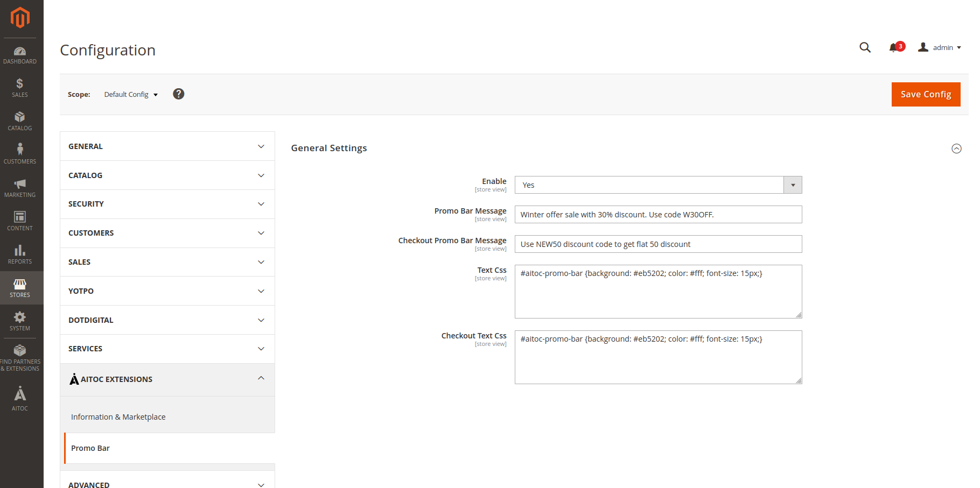Expand the General config section
980x488 pixels.
click(x=167, y=146)
